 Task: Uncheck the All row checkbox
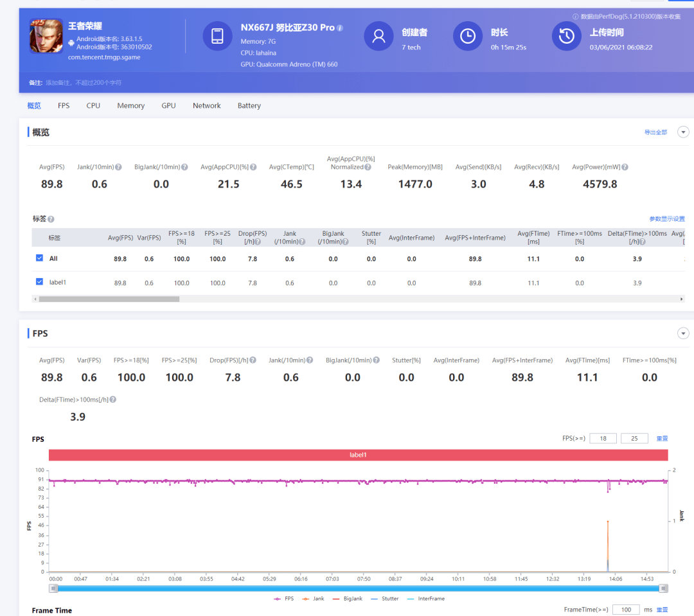39,258
